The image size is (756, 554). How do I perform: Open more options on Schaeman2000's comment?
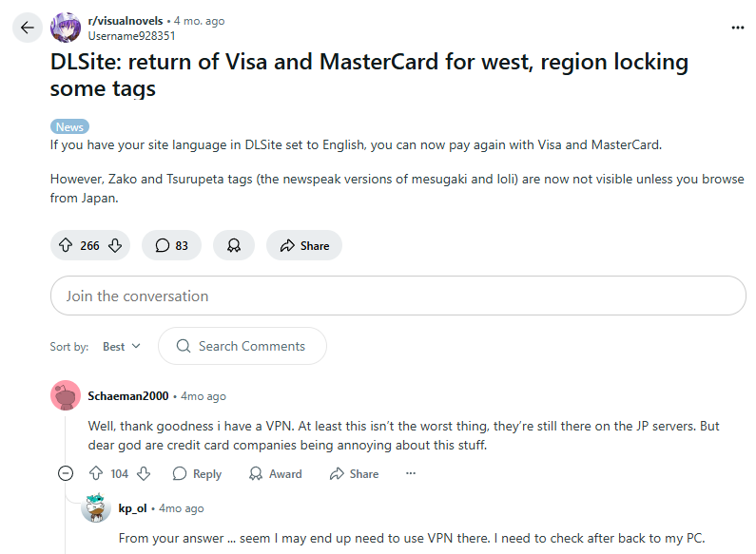point(410,473)
